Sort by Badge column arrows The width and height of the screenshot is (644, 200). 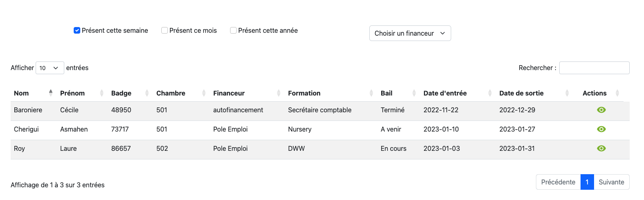(147, 93)
